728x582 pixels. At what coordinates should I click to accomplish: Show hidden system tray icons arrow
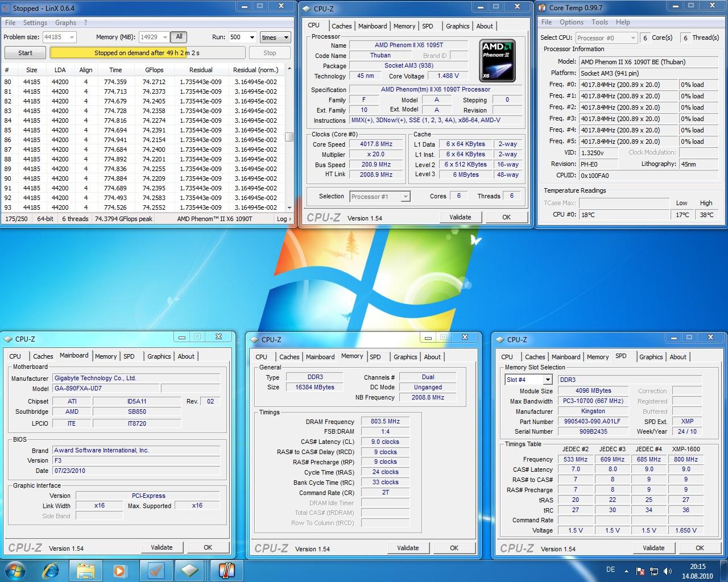pyautogui.click(x=627, y=571)
